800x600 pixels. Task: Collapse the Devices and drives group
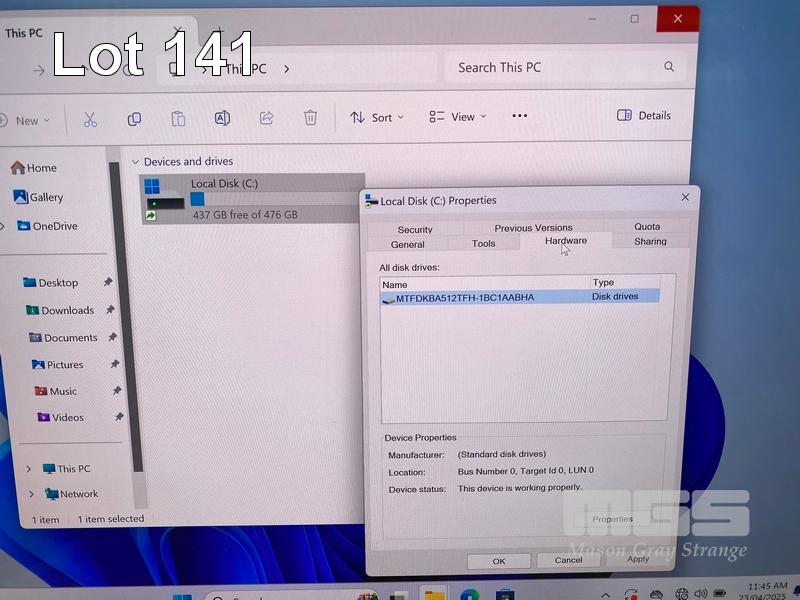point(135,162)
